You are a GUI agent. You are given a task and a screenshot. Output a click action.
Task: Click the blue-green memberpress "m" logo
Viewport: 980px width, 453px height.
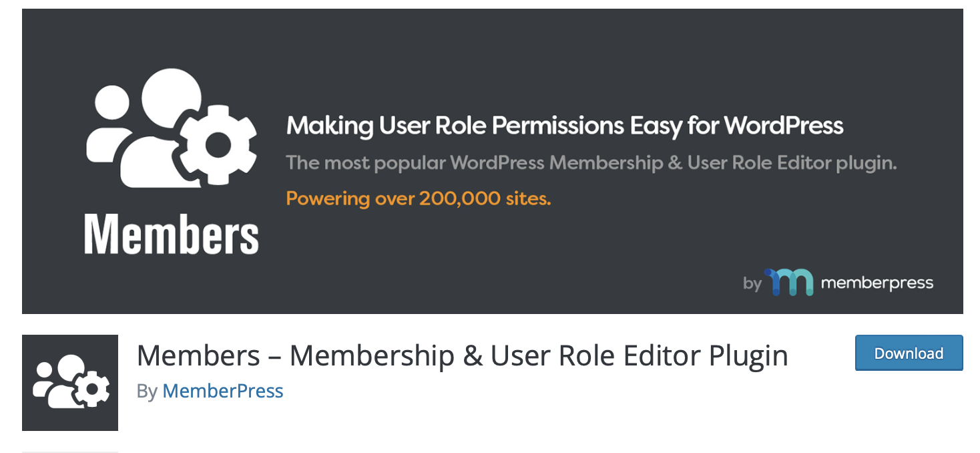point(788,283)
